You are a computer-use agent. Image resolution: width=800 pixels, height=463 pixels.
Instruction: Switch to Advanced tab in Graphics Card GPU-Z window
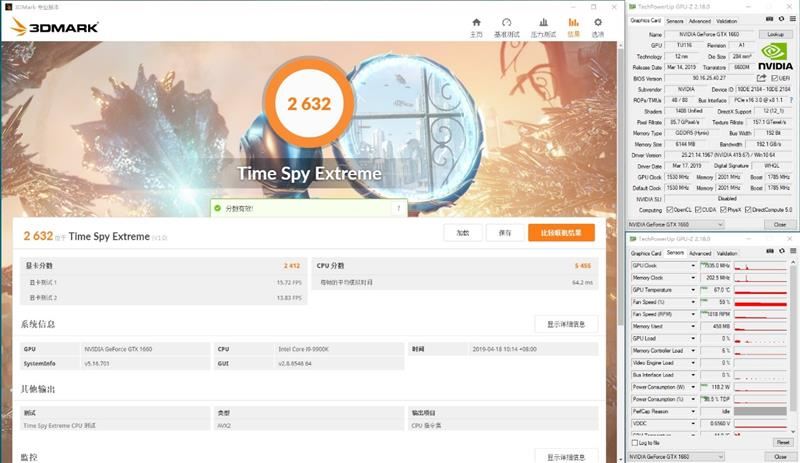pyautogui.click(x=699, y=21)
